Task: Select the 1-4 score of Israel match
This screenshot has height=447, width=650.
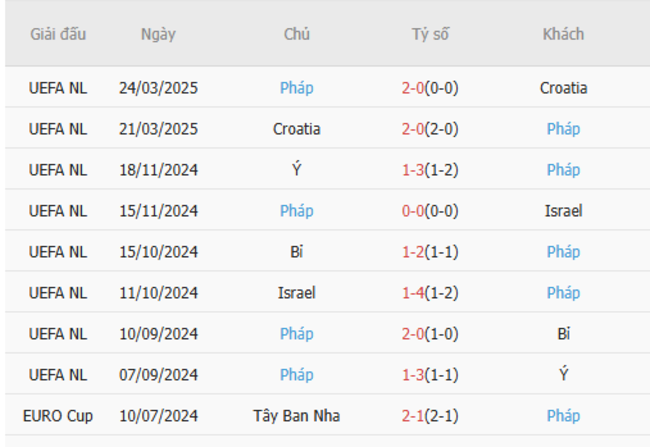Action: click(413, 293)
